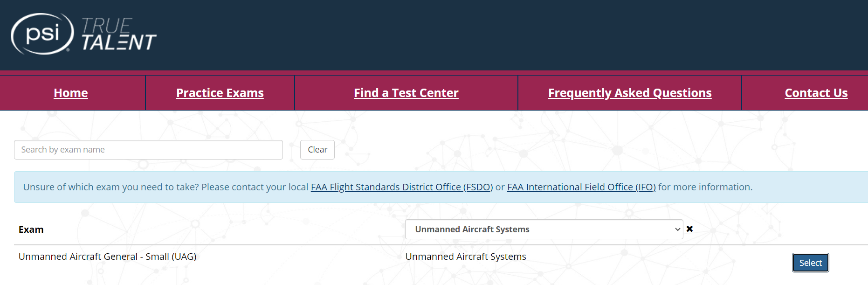Open the Contact Us page

coord(816,93)
